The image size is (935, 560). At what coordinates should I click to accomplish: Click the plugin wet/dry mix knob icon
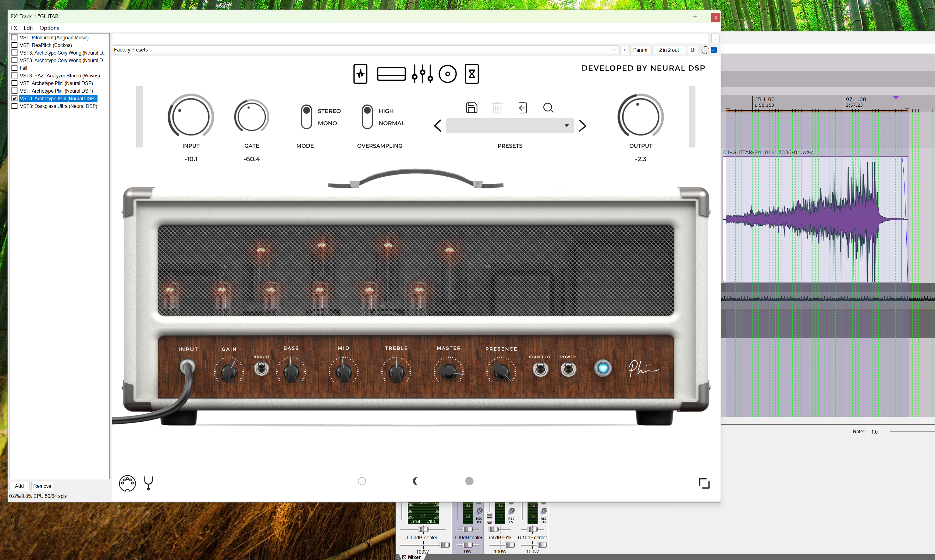click(x=705, y=50)
